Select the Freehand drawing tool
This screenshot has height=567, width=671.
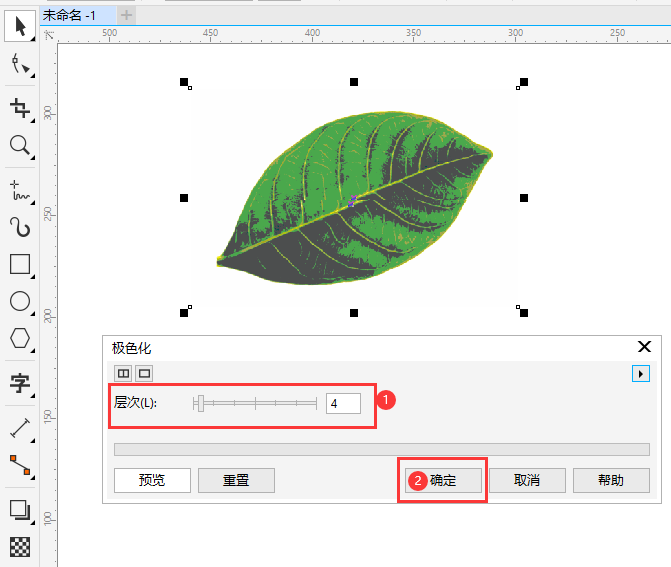pos(20,190)
